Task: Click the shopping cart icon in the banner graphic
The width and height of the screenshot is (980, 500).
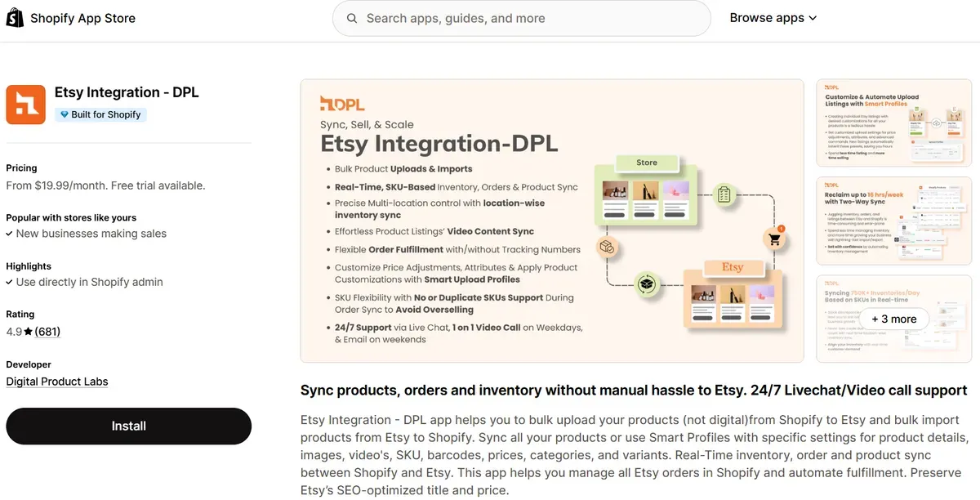Action: pyautogui.click(x=773, y=239)
